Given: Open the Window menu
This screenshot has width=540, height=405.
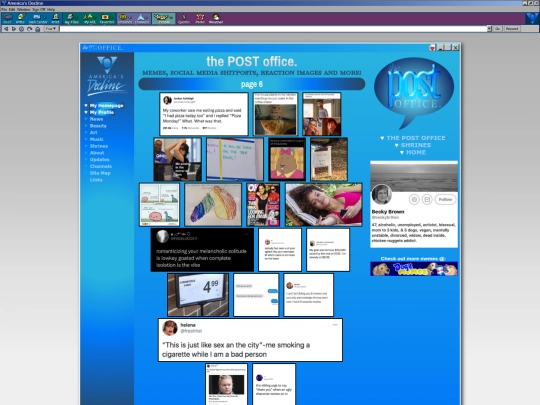Looking at the screenshot, I should point(23,9).
